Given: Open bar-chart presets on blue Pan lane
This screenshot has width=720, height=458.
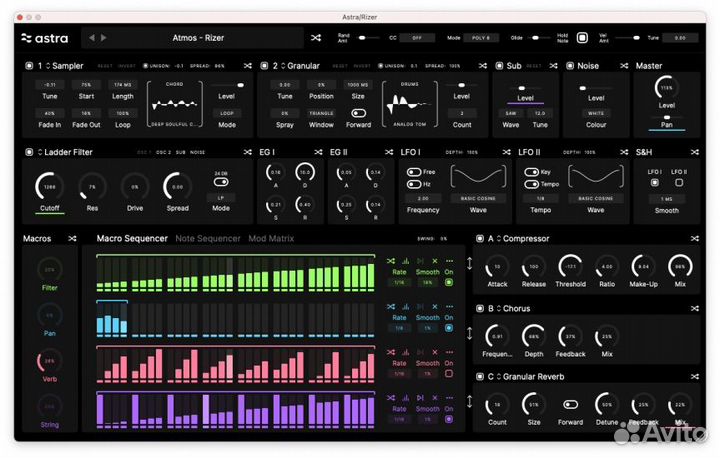Looking at the screenshot, I should [x=405, y=306].
